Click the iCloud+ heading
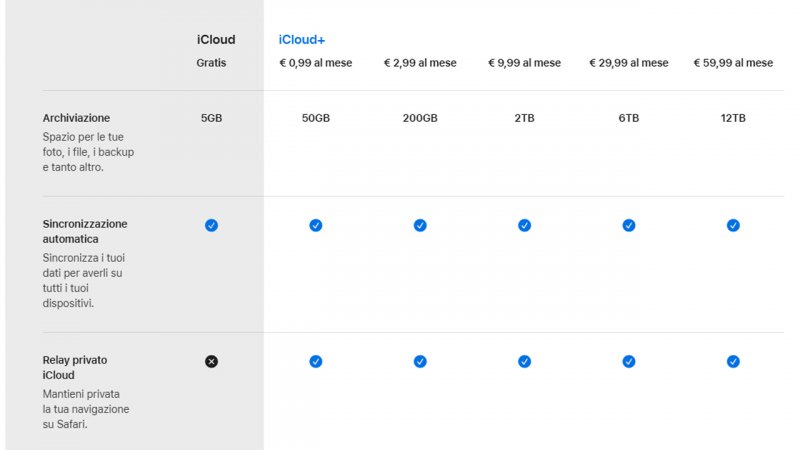The image size is (800, 450). click(x=302, y=40)
